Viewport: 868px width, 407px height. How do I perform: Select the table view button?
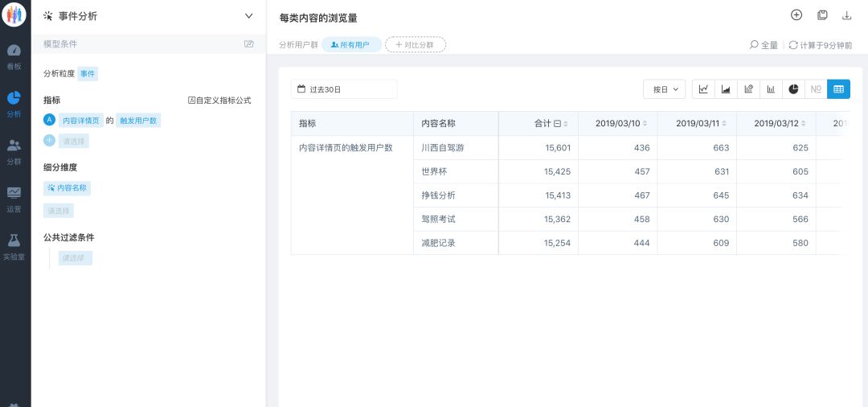coord(838,89)
